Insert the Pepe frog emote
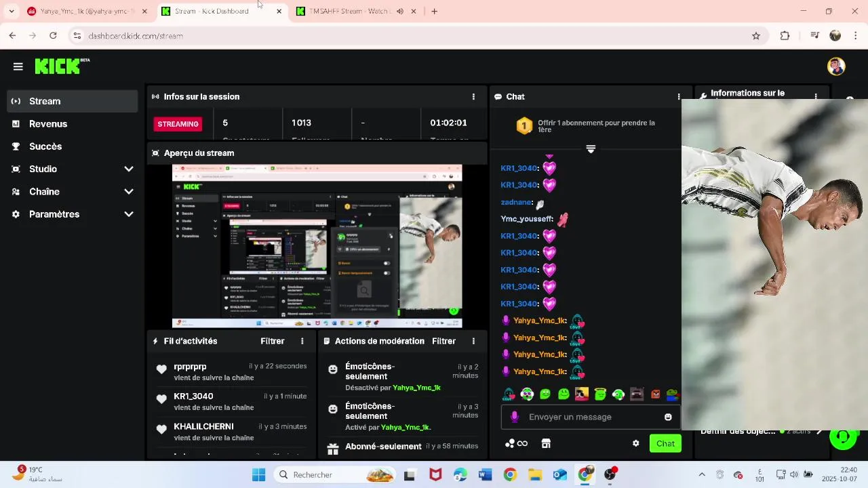The height and width of the screenshot is (488, 868). pos(671,394)
